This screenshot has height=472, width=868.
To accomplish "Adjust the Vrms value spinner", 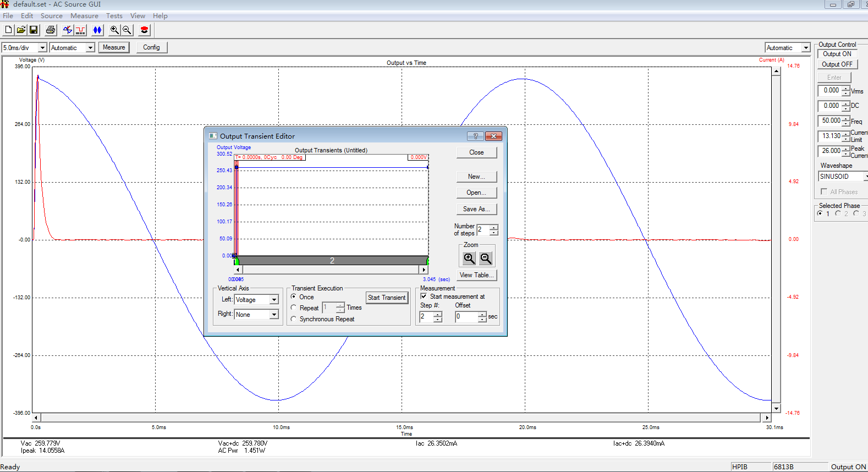I will [x=845, y=91].
